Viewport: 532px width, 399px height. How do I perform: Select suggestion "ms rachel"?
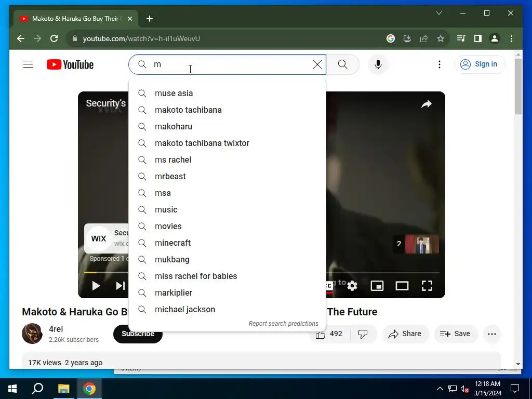pos(228,160)
